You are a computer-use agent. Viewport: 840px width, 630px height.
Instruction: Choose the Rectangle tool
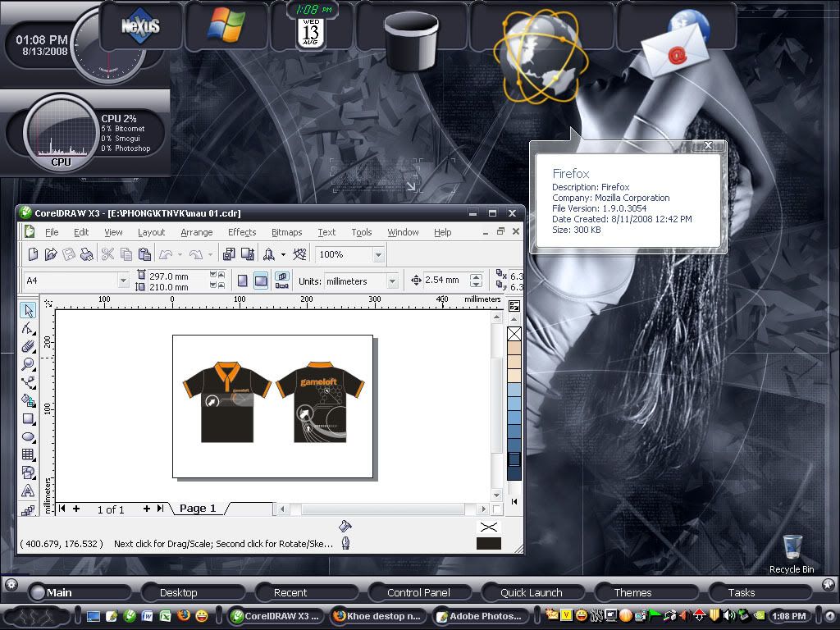click(x=28, y=419)
